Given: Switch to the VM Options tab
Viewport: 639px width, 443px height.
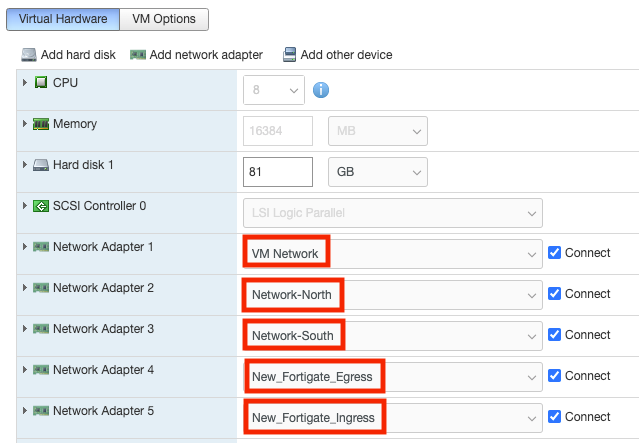Looking at the screenshot, I should (x=164, y=18).
